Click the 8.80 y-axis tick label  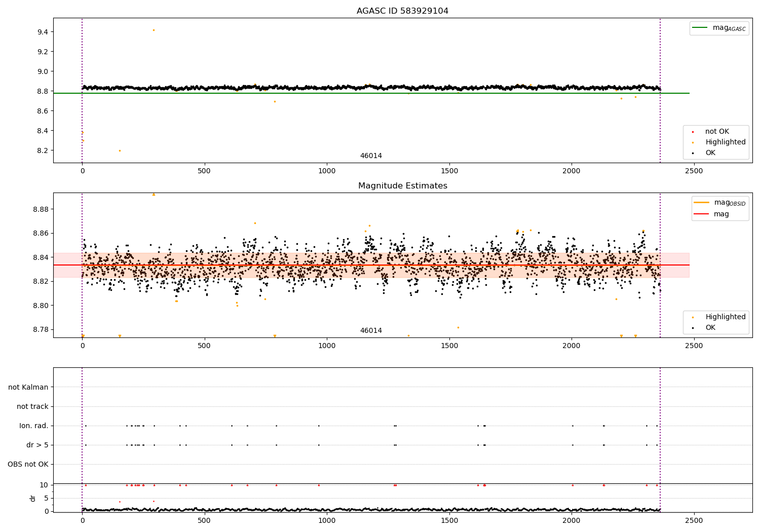point(41,306)
